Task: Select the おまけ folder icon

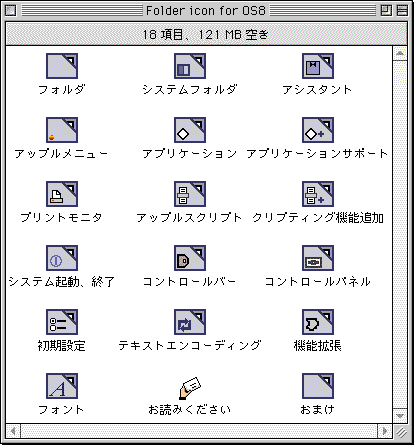Action: [x=318, y=386]
